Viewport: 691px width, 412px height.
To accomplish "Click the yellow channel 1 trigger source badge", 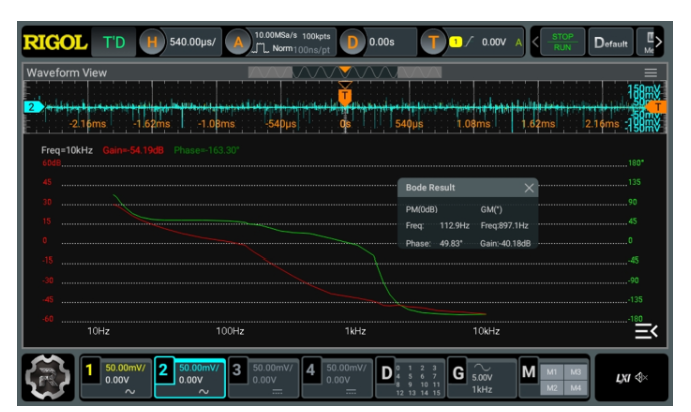I will (x=455, y=42).
